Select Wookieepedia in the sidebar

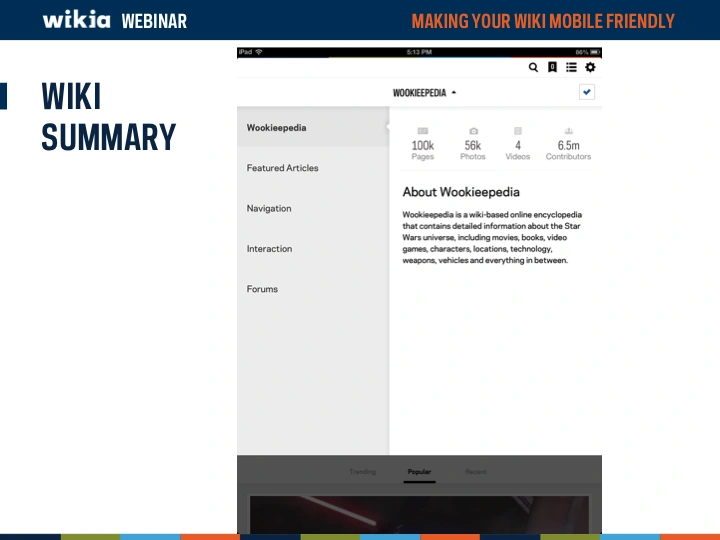point(277,128)
